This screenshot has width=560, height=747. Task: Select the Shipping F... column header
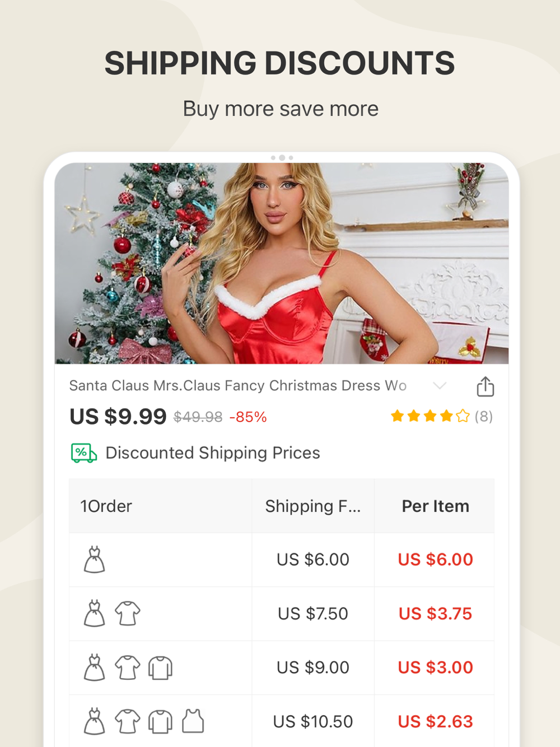(x=313, y=506)
